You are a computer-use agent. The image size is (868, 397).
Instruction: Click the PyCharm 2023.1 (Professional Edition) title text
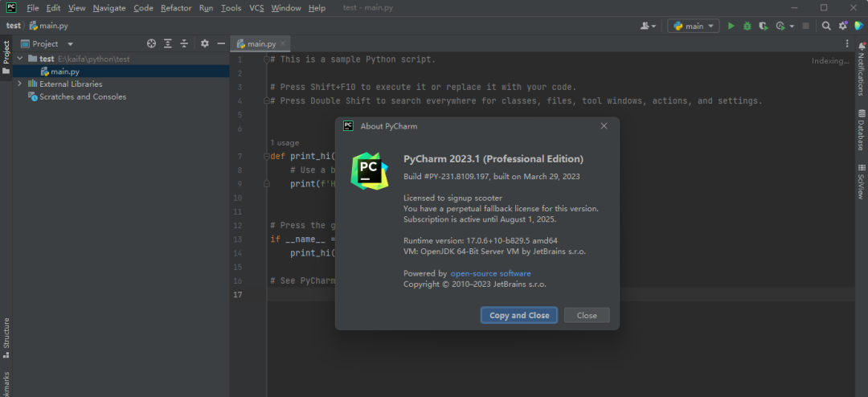(x=493, y=159)
